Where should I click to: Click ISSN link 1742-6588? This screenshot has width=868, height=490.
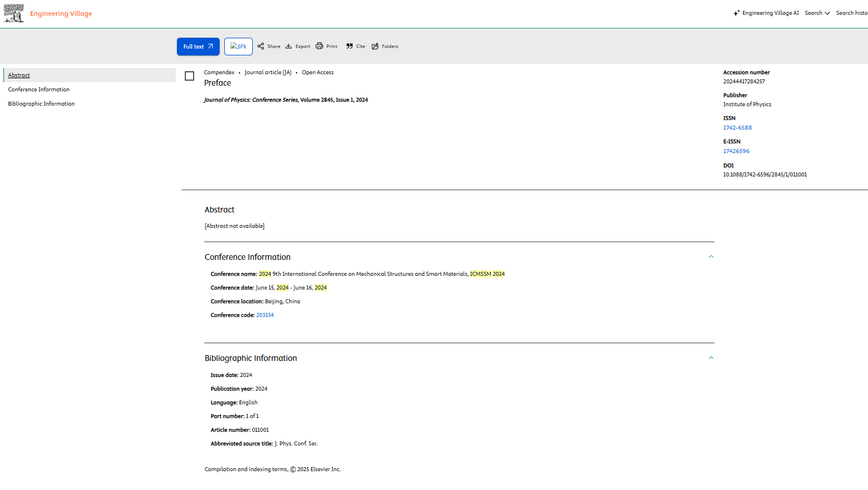[x=737, y=128]
